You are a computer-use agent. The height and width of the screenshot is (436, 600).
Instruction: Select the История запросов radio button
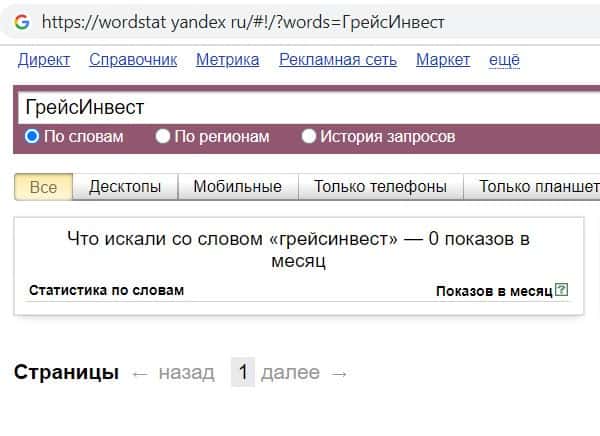308,136
